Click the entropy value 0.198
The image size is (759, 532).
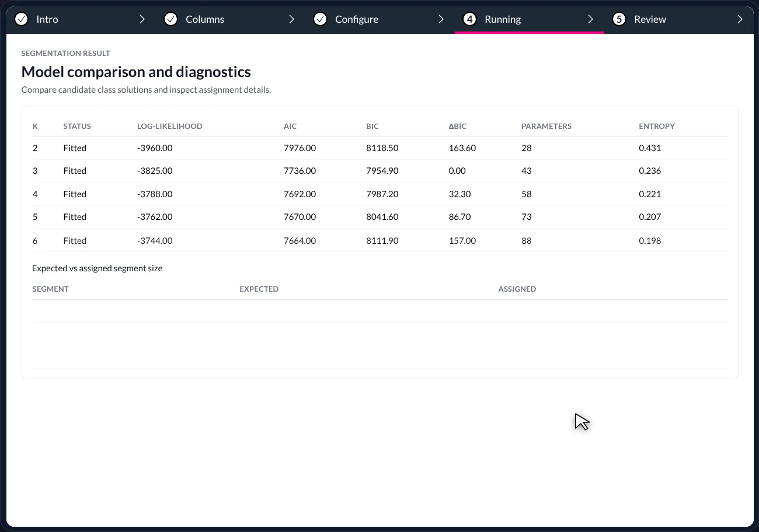650,240
